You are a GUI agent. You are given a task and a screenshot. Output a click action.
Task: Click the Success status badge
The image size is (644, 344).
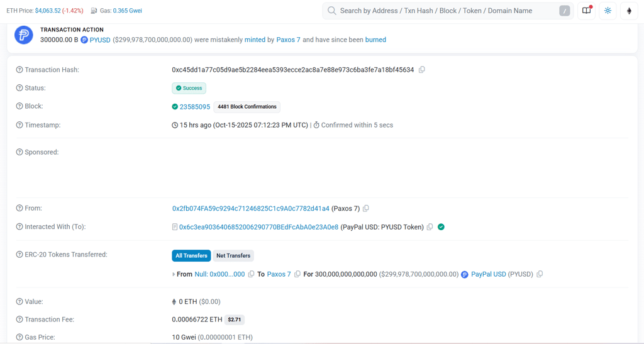[x=189, y=88]
